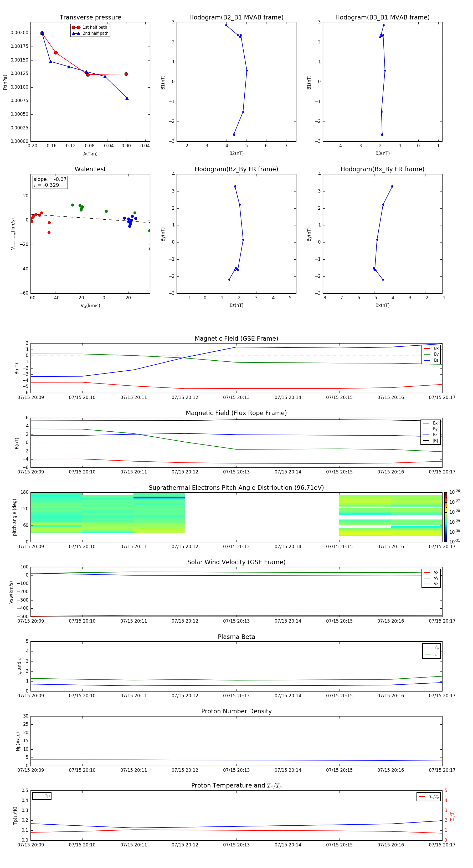Click the 'A(T·m)' x-axis label
This screenshot has height=868, width=473.
pos(90,154)
